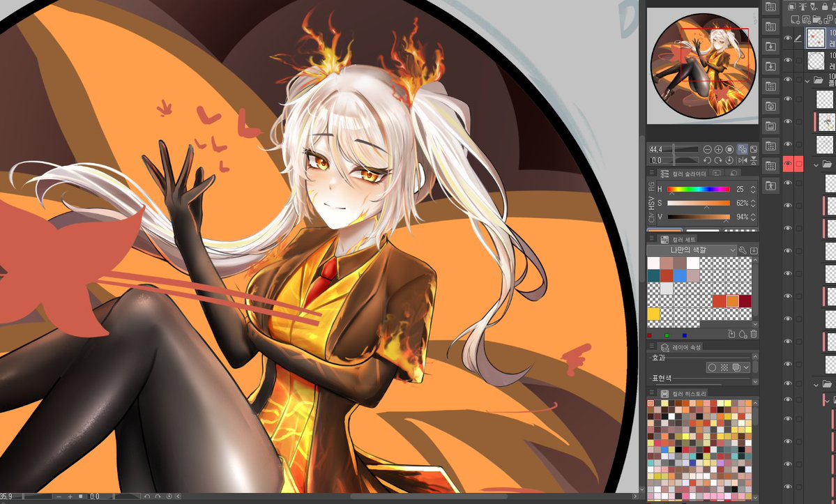Screen dimensions: 836x504
Task: Collapse the second layer folder chevron
Action: (816, 165)
